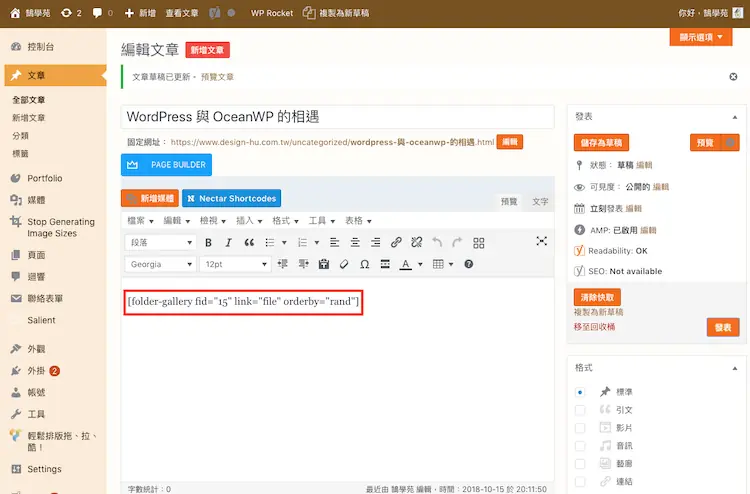Decrease indent of paragraph
Image resolution: width=750 pixels, height=494 pixels.
(x=283, y=264)
